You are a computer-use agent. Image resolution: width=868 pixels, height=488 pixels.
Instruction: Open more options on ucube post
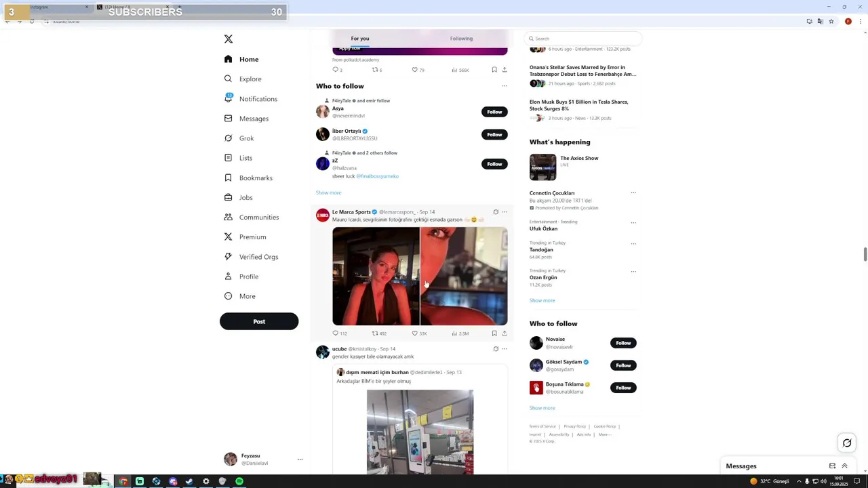point(504,349)
